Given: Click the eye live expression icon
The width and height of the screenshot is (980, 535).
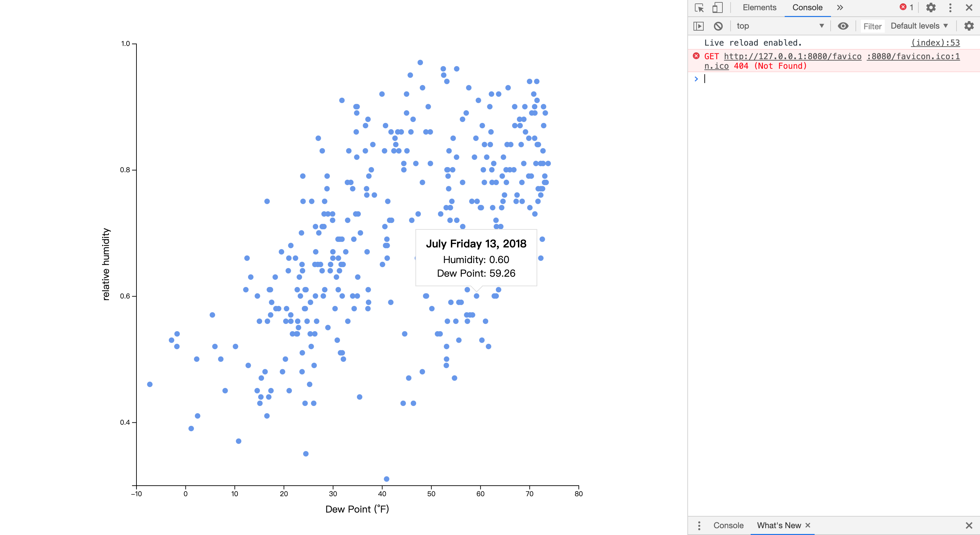Looking at the screenshot, I should coord(843,26).
